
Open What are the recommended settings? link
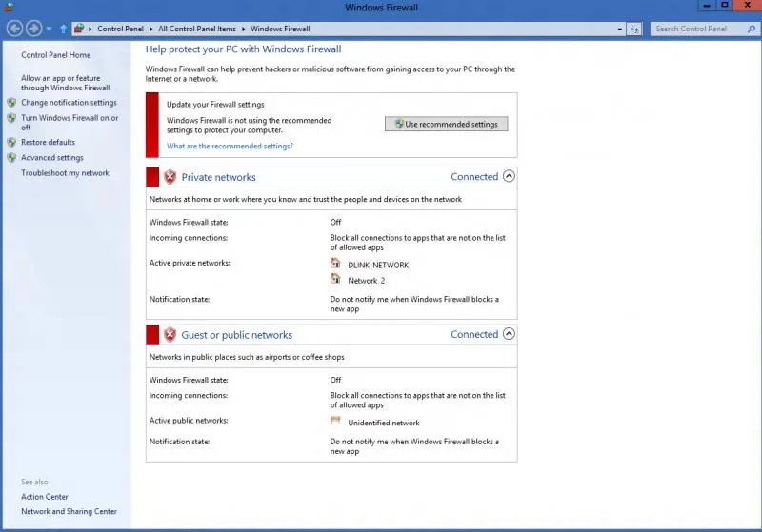230,146
